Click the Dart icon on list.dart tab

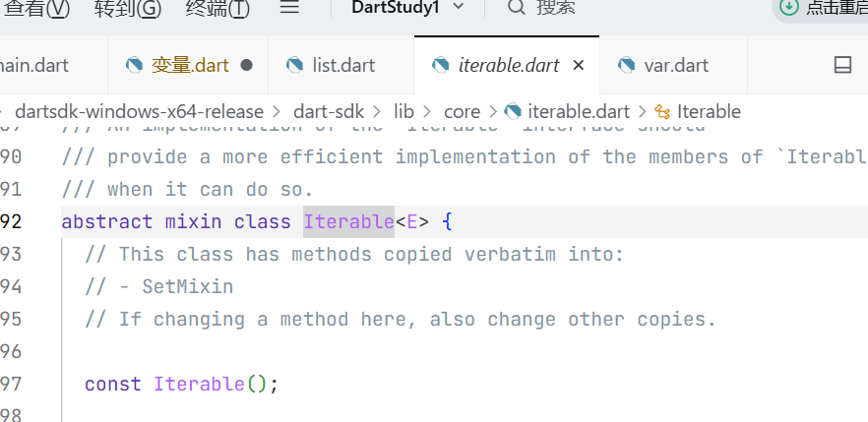[x=295, y=65]
